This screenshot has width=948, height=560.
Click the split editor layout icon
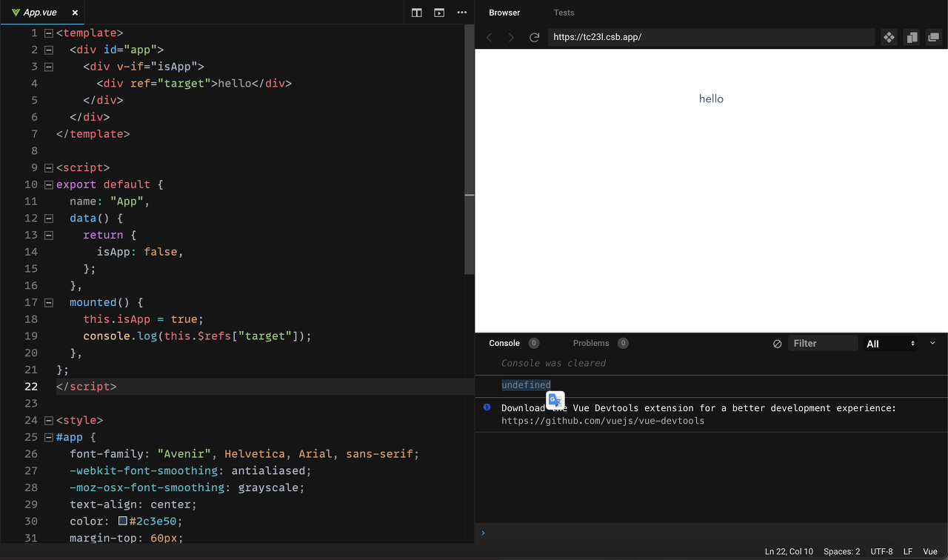(x=417, y=13)
